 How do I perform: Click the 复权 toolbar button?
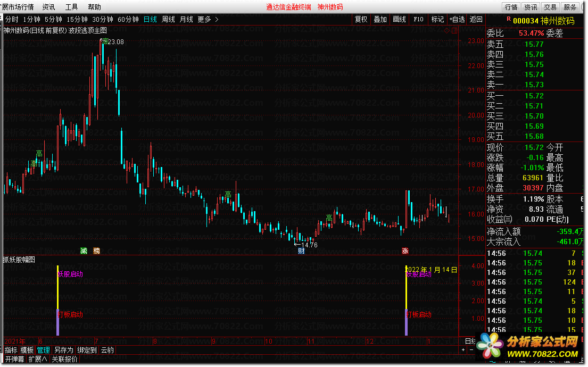361,20
